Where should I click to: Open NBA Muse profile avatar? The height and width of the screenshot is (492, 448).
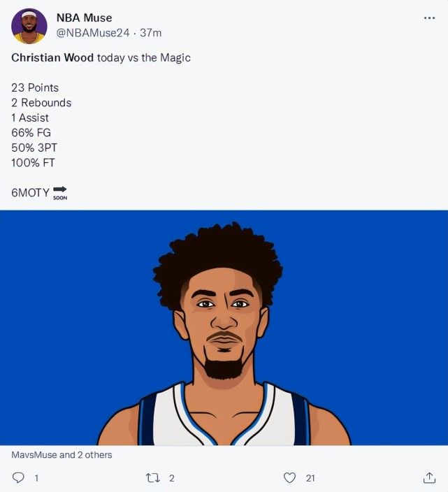(29, 26)
